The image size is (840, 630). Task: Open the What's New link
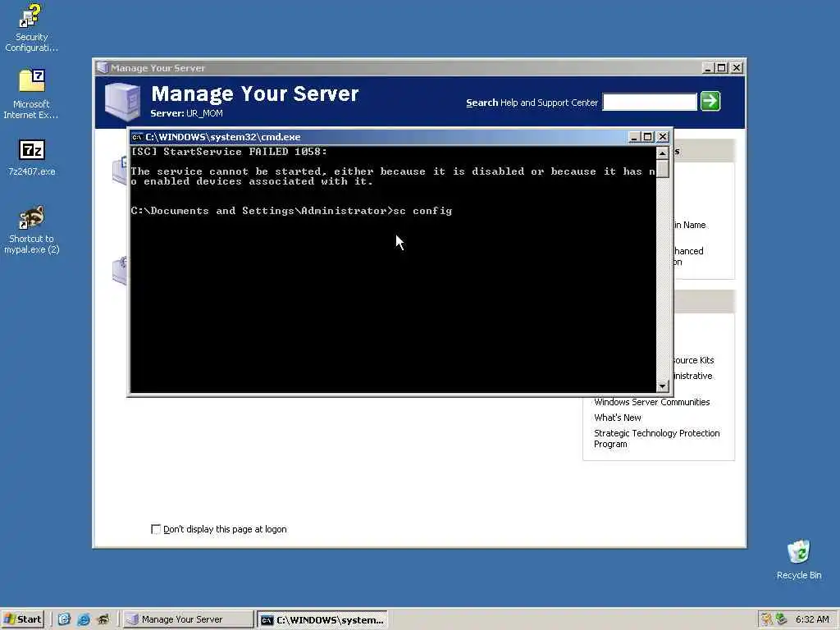point(617,418)
